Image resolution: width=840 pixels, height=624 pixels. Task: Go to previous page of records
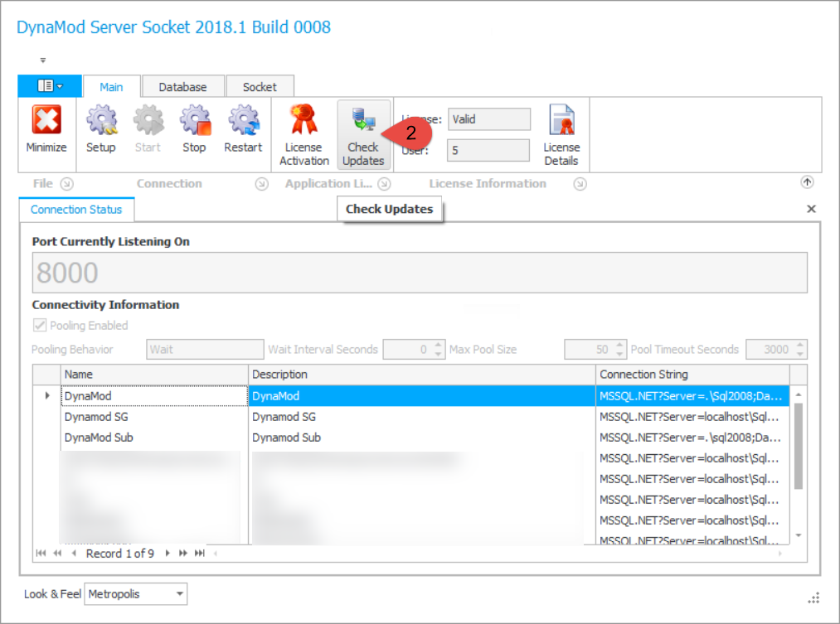[x=57, y=553]
